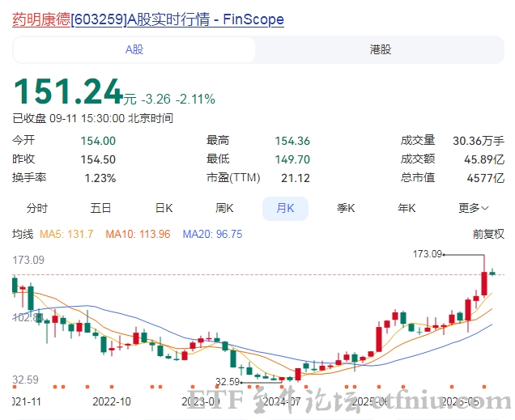Click the 昨收 value 154.50

[98, 159]
